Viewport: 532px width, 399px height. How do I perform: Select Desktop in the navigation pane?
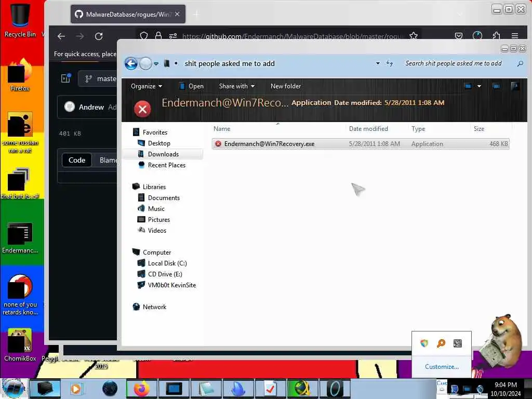(159, 143)
